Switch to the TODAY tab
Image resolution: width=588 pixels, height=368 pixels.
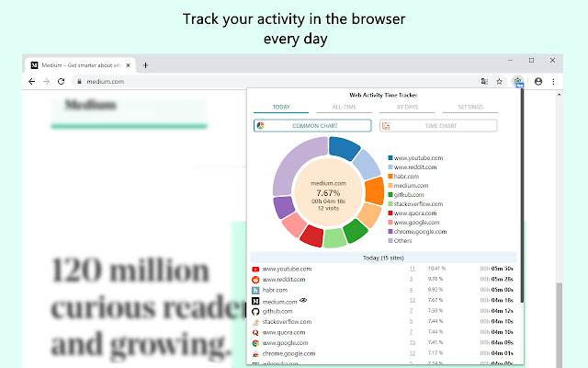pos(281,108)
